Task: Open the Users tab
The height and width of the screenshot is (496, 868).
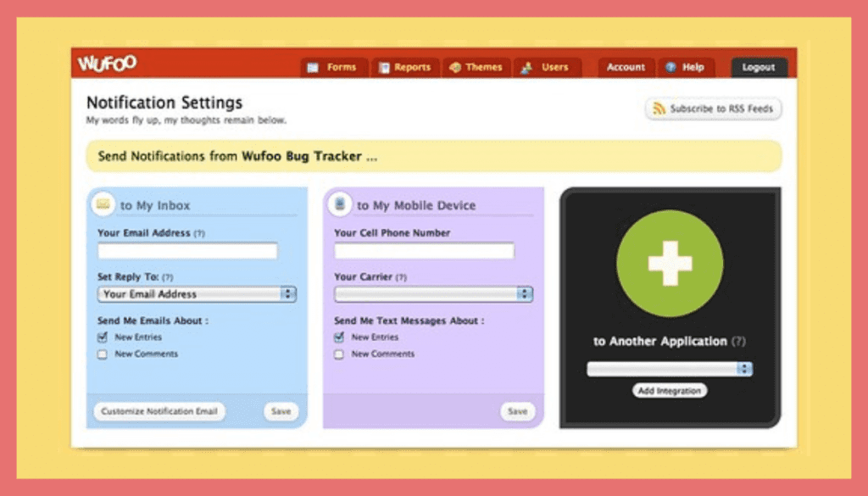Action: point(548,68)
